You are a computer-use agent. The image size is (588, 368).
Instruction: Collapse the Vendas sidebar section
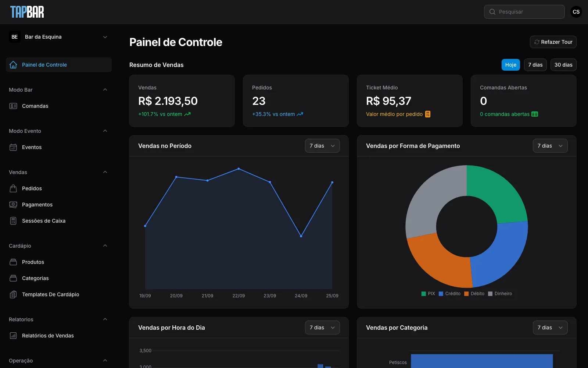105,172
